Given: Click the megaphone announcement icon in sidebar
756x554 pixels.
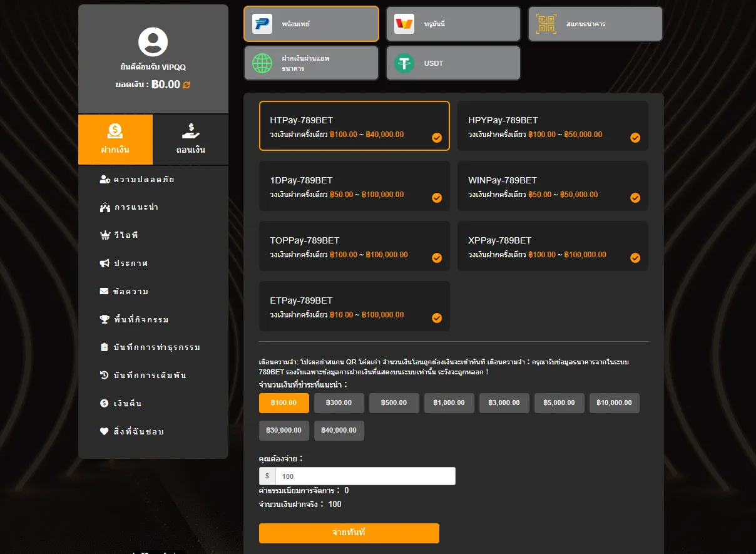Looking at the screenshot, I should pyautogui.click(x=105, y=264).
